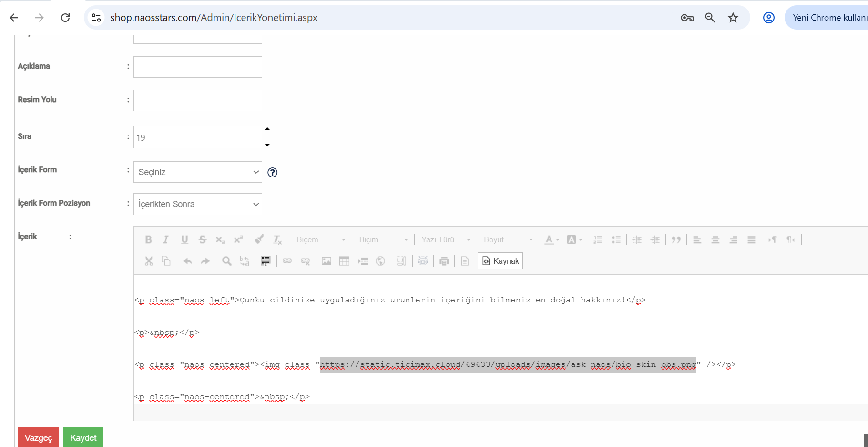Toggle italic formatting in the editor
This screenshot has height=447, width=868.
click(x=166, y=239)
